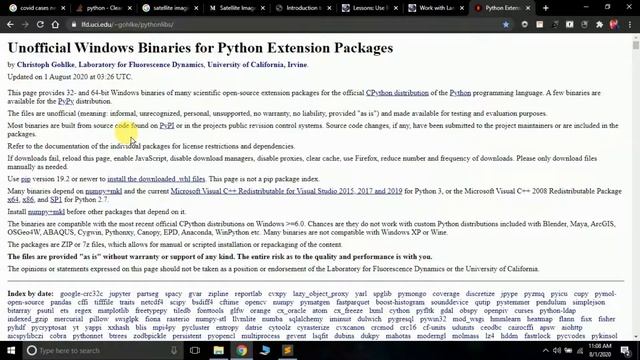This screenshot has height=360, width=640.
Task: Jump to pillow in the index
Action: [99, 319]
